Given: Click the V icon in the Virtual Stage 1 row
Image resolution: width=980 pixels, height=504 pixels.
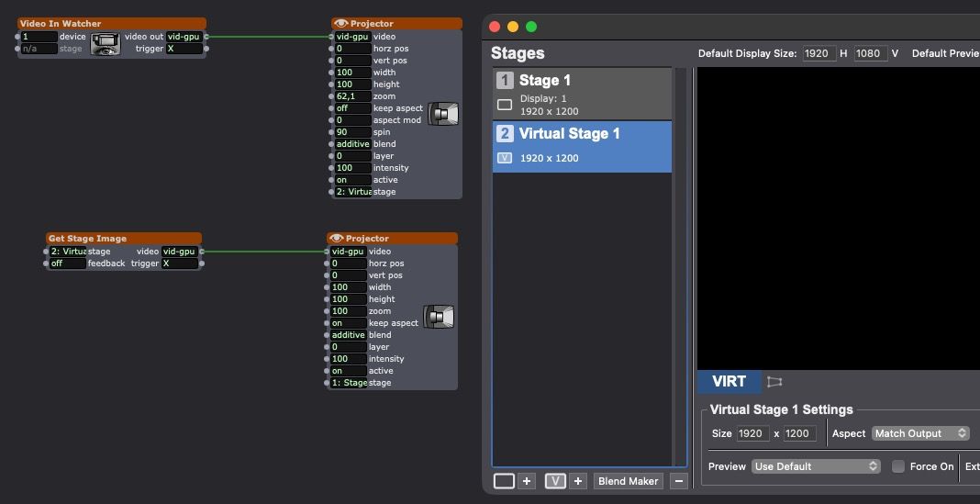Looking at the screenshot, I should (505, 158).
